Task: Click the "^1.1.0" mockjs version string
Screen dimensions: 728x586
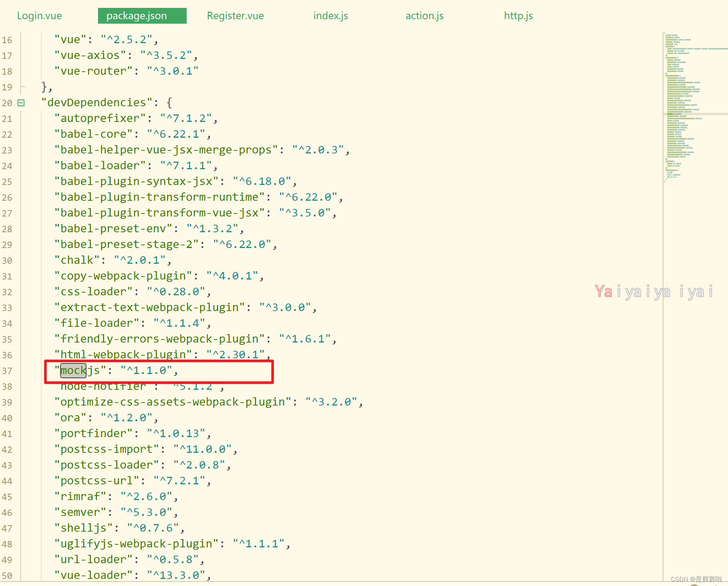Action: click(146, 371)
